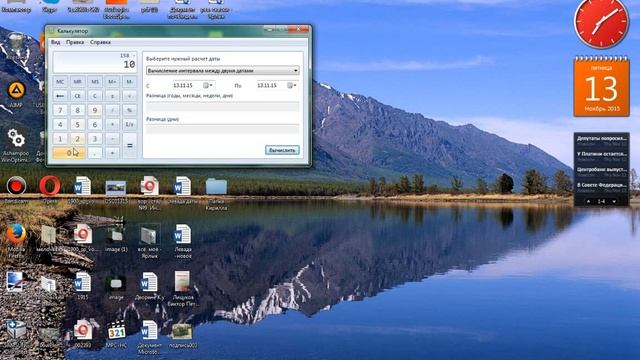
Task: Click the equals key
Action: [x=130, y=146]
